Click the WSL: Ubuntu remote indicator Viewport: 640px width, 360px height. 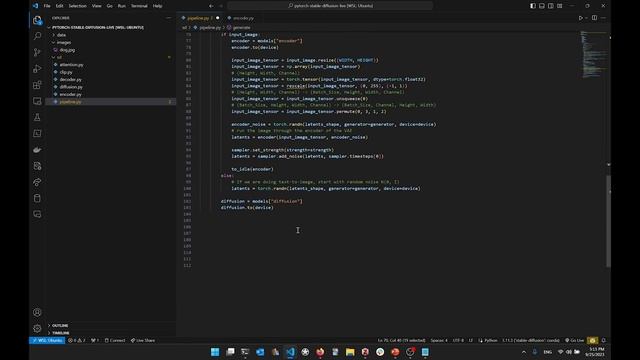pyautogui.click(x=47, y=340)
